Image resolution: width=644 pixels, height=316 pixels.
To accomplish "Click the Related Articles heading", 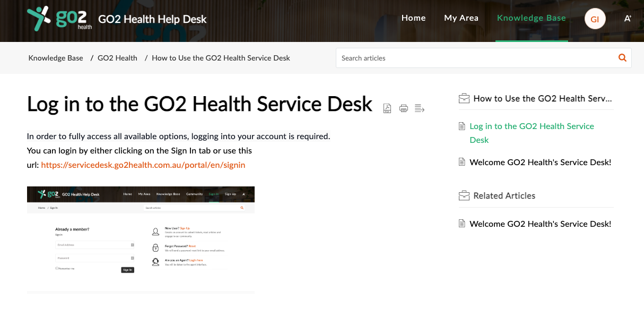I will [x=504, y=195].
